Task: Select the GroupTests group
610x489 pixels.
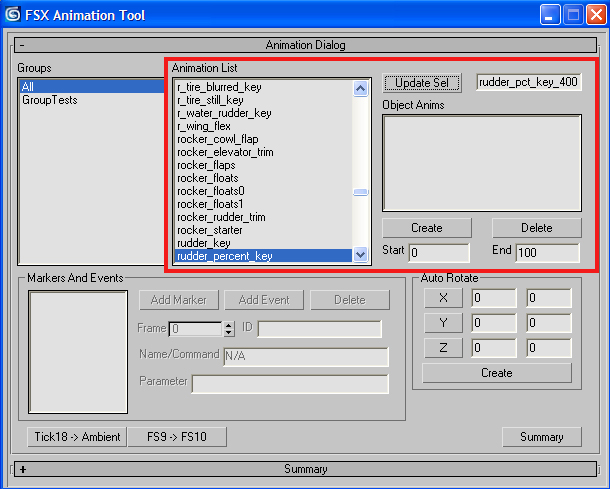Action: click(x=92, y=100)
